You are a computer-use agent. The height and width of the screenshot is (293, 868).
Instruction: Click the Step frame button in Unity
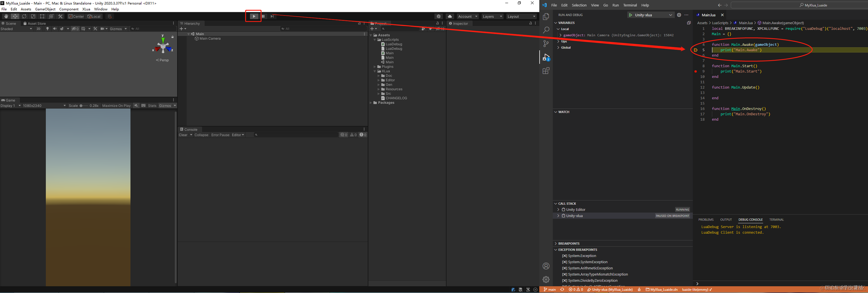pos(272,16)
